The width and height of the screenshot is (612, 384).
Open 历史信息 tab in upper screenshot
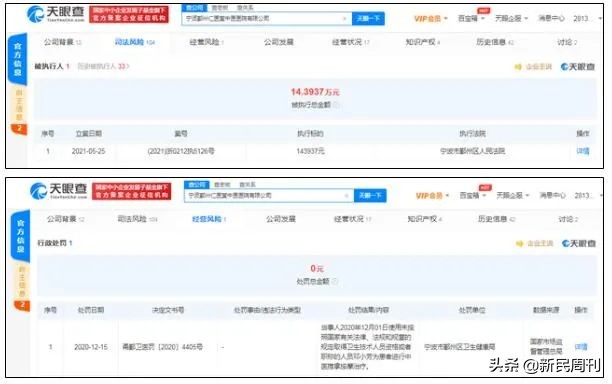[495, 42]
